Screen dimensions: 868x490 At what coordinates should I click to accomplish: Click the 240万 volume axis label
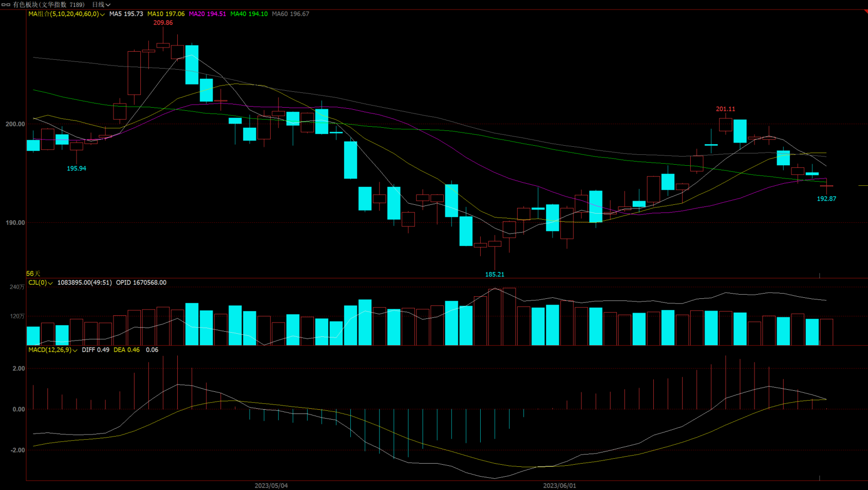point(17,287)
